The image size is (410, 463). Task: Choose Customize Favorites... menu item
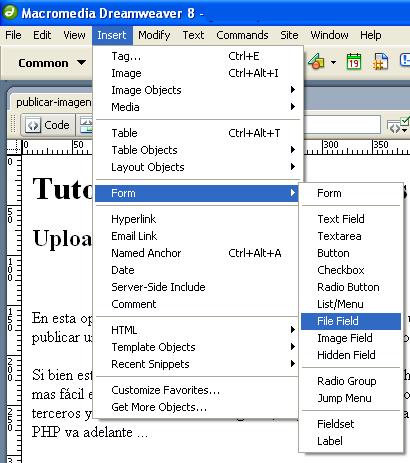197,390
